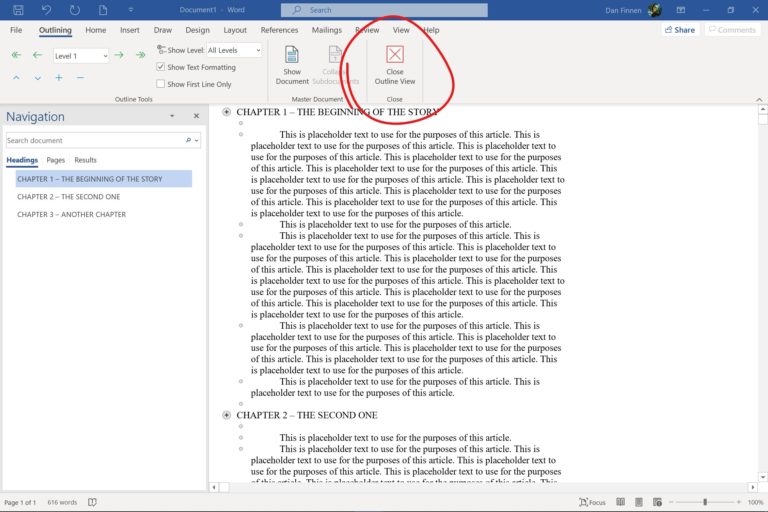
Task: Toggle the Show Text Formatting checkbox
Action: pyautogui.click(x=161, y=67)
